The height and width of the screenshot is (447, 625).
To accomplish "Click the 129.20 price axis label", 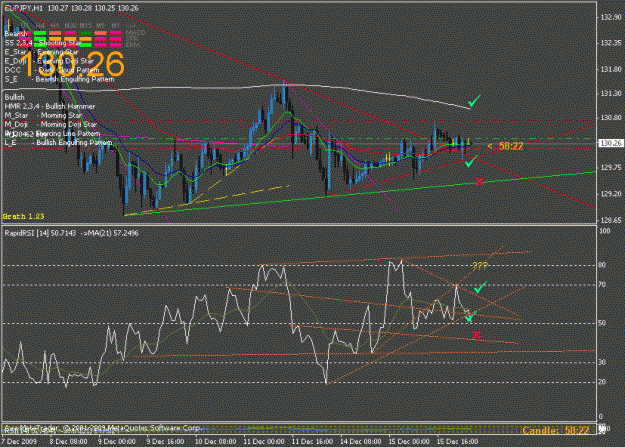I will (610, 194).
